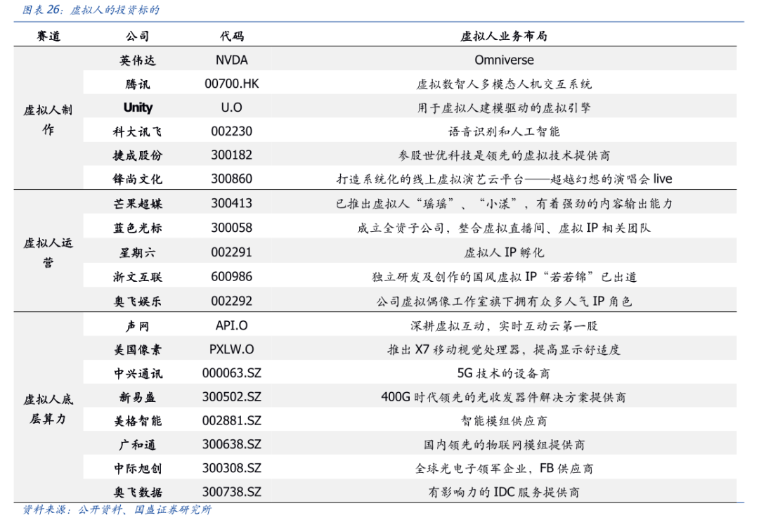Click company name 声网

[138, 326]
